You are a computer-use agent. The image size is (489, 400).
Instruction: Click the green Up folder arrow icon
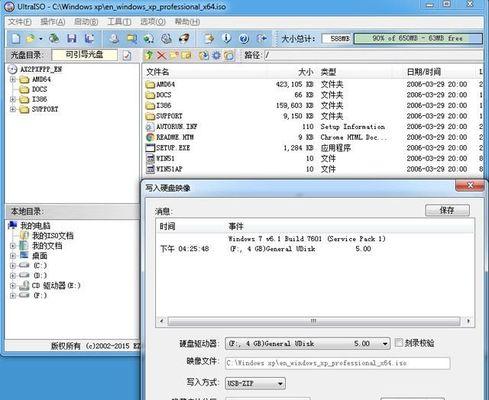(149, 55)
